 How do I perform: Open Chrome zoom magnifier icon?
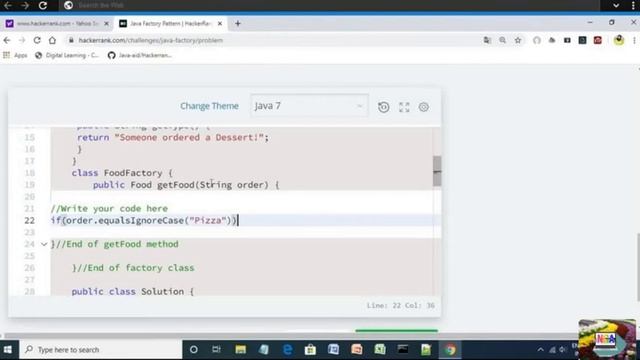coord(502,40)
